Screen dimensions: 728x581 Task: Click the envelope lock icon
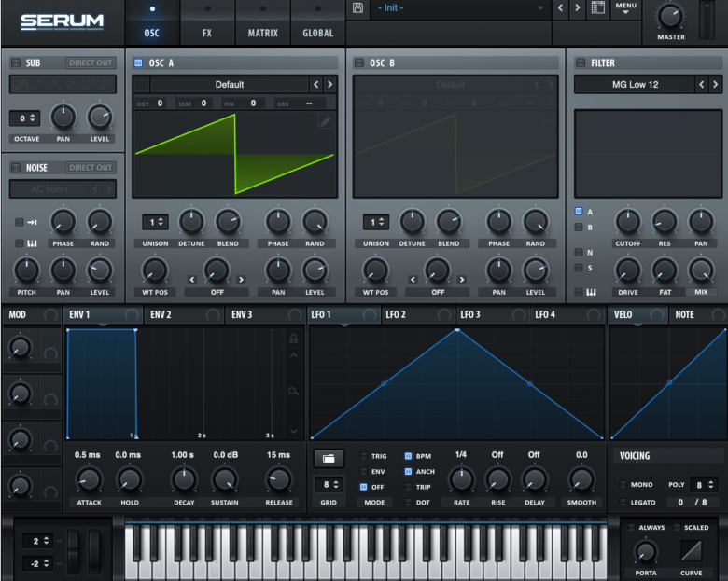pyautogui.click(x=293, y=339)
